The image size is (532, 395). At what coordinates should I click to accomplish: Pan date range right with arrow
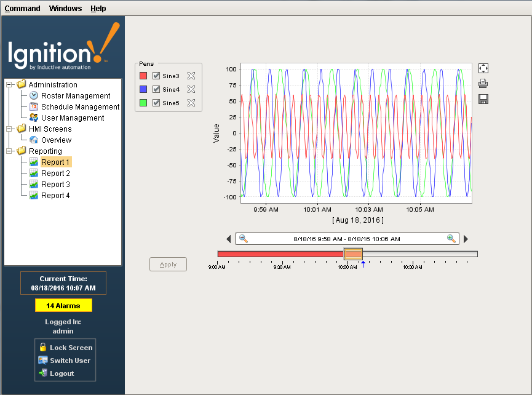(466, 239)
